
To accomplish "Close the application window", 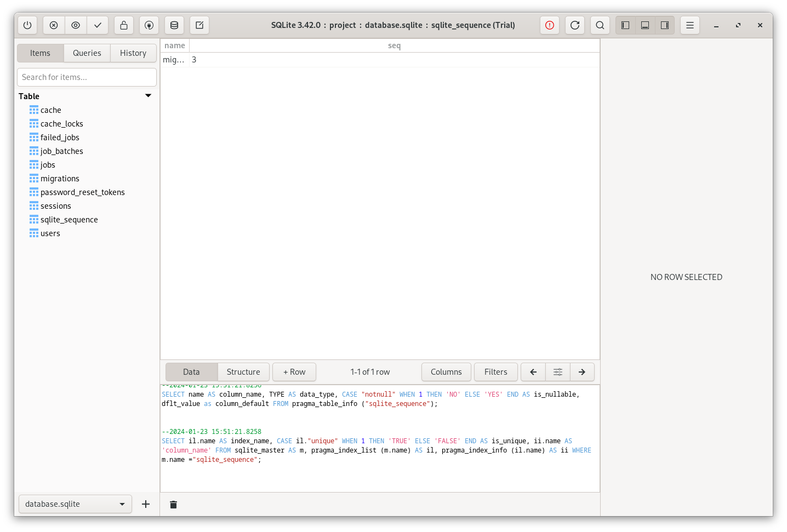I will pos(760,25).
